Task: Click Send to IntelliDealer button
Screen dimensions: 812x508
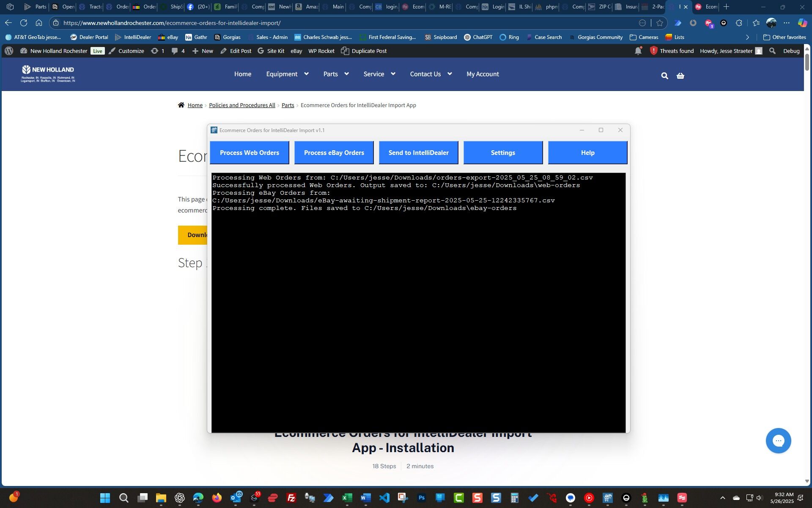Action: tap(418, 153)
